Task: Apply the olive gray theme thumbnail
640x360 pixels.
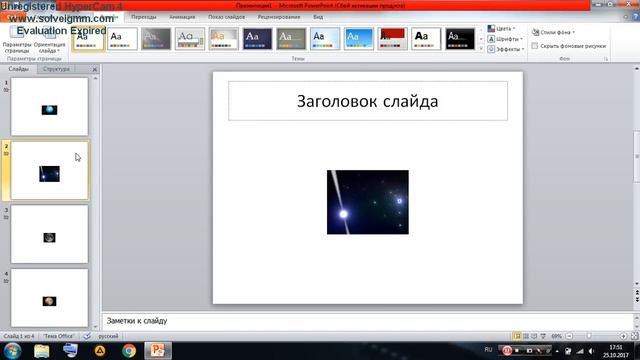Action: click(291, 39)
